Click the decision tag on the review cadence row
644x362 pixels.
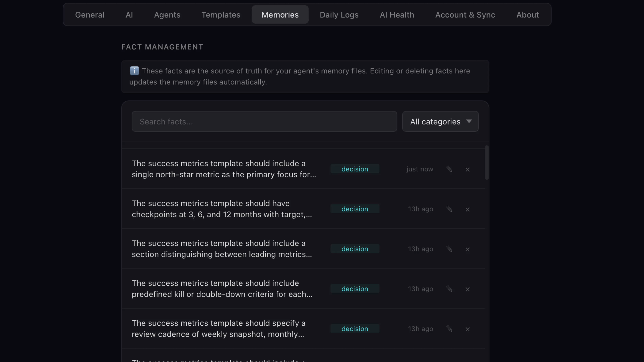pos(355,328)
